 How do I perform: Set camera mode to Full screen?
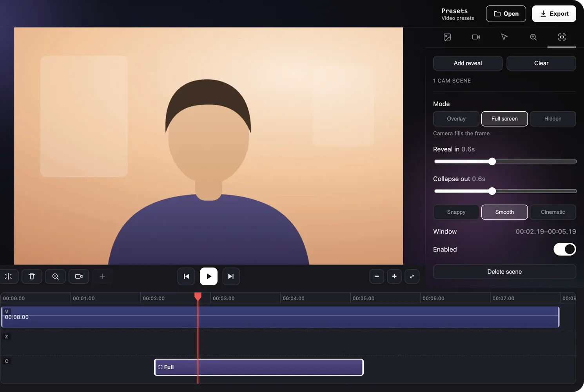coord(504,119)
